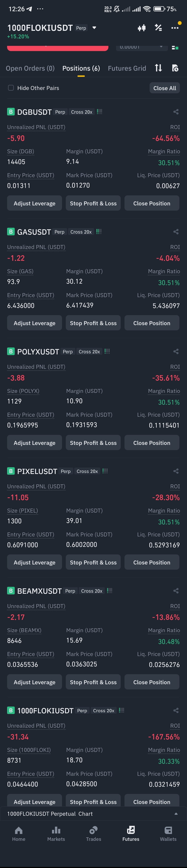Viewport: 187px width, 868px height.
Task: Share the PIXELUSDT position
Action: (176, 471)
